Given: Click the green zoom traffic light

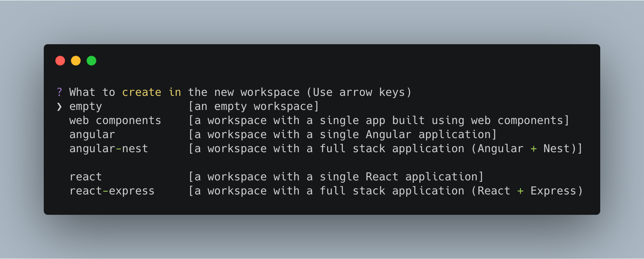Looking at the screenshot, I should coord(91,61).
